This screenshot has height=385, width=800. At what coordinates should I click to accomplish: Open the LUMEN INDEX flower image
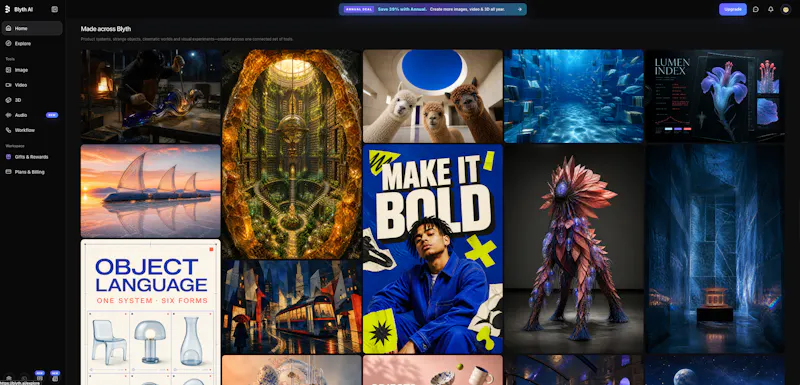point(715,96)
